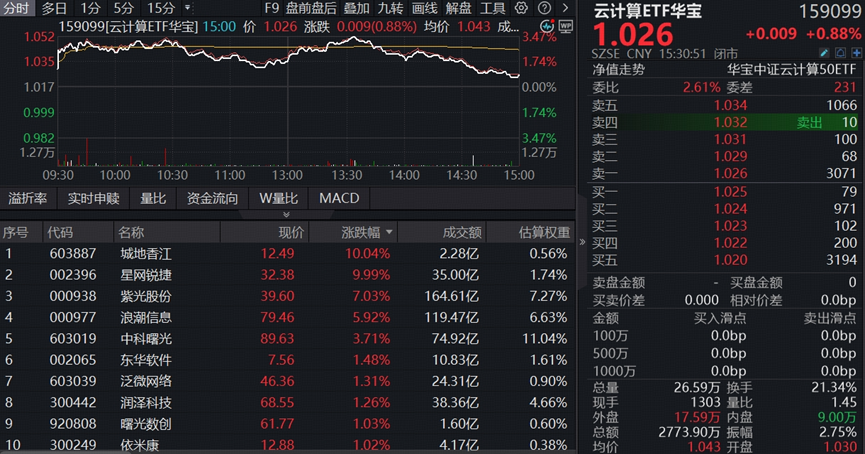
Task: Select the 5分 period tab
Action: click(x=124, y=8)
